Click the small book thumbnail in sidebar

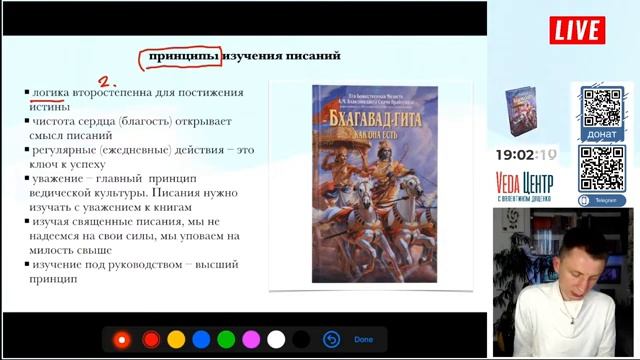pyautogui.click(x=521, y=111)
